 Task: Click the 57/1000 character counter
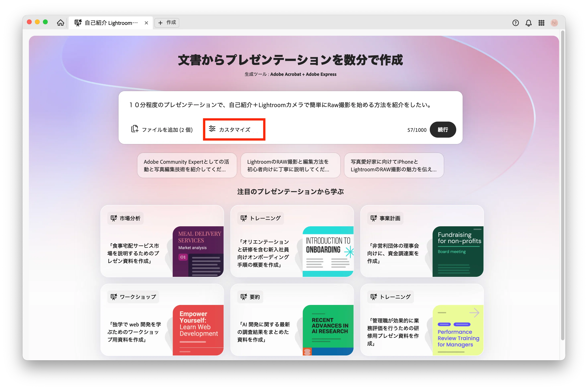click(x=417, y=130)
